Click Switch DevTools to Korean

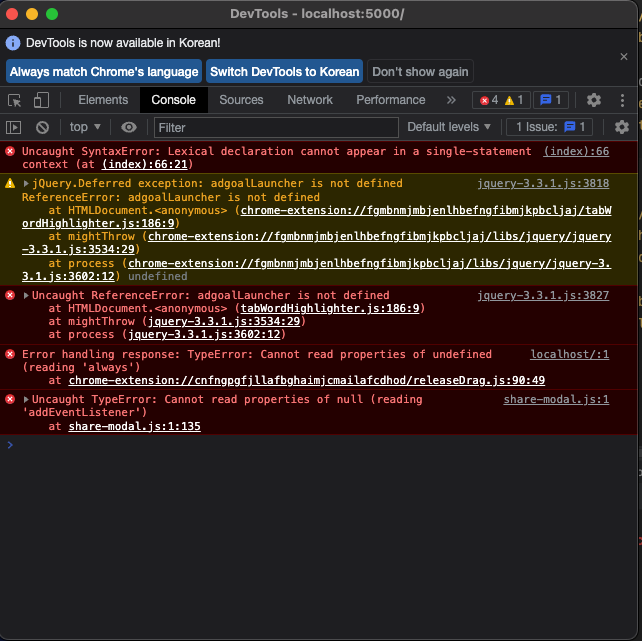tap(285, 72)
